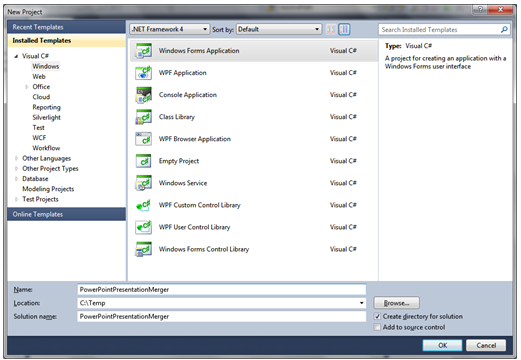Select the "WPF Application" template name
This screenshot has height=360, width=521.
183,73
